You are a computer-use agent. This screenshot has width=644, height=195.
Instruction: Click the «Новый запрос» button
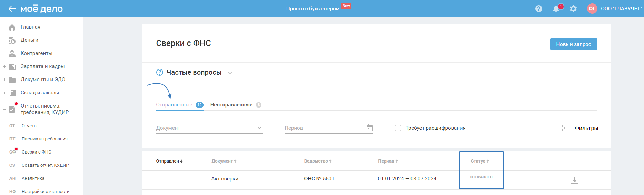coord(573,44)
